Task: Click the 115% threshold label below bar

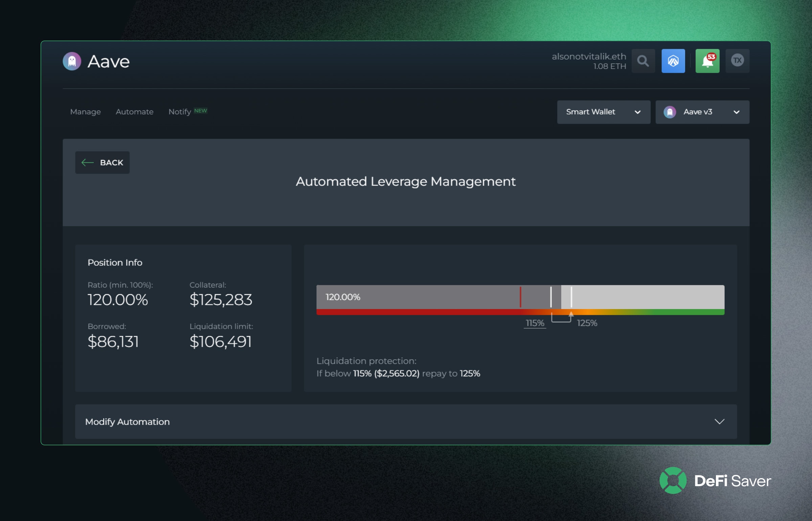Action: 535,323
